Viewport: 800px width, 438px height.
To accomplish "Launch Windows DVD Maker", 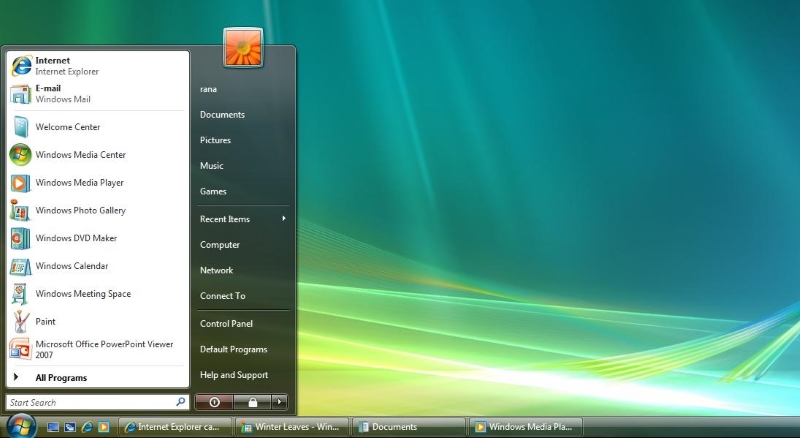I will pos(97,238).
